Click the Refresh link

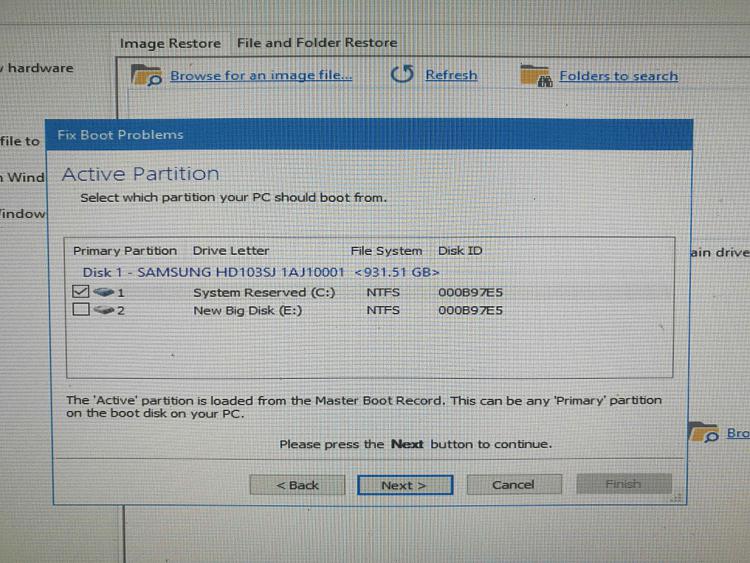[451, 75]
